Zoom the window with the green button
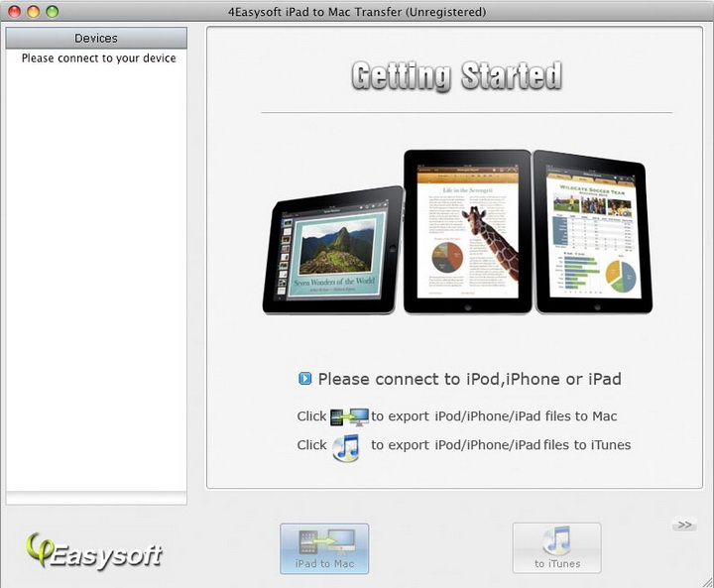Screen dimensions: 714x588 point(53,11)
